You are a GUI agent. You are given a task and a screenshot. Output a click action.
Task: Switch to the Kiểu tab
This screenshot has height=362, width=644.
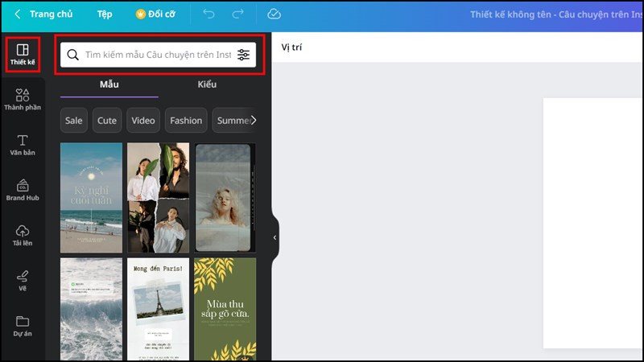207,84
